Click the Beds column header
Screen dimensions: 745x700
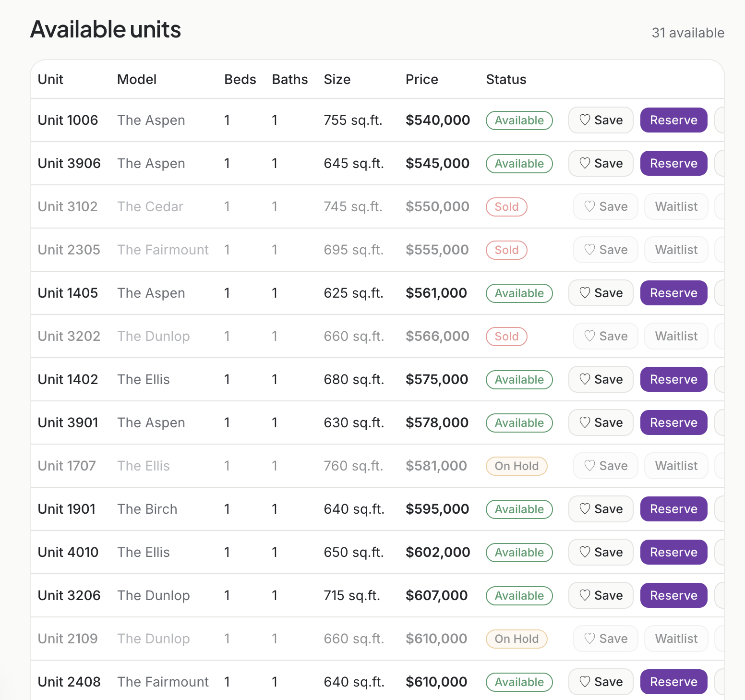[240, 79]
